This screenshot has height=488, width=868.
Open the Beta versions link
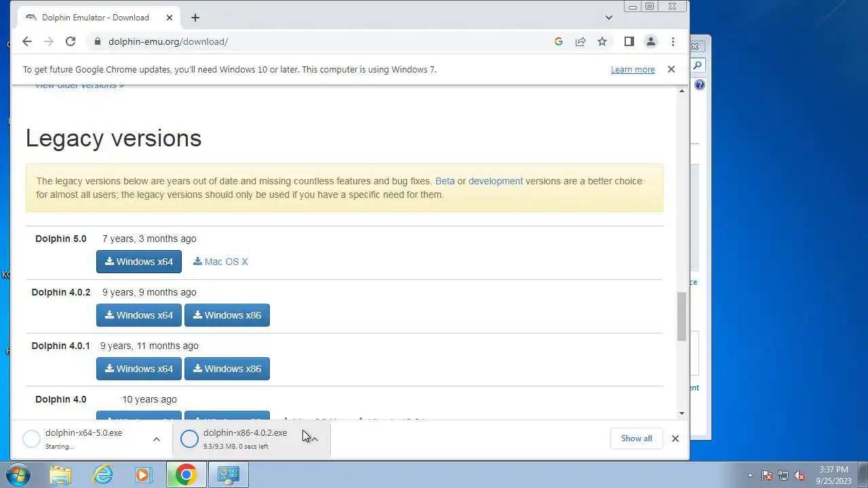[445, 181]
